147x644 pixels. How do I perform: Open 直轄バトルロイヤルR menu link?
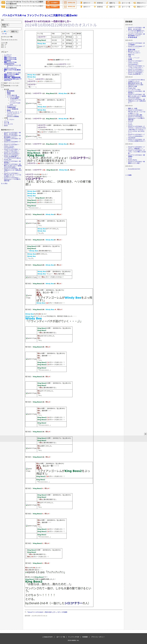pos(10,58)
